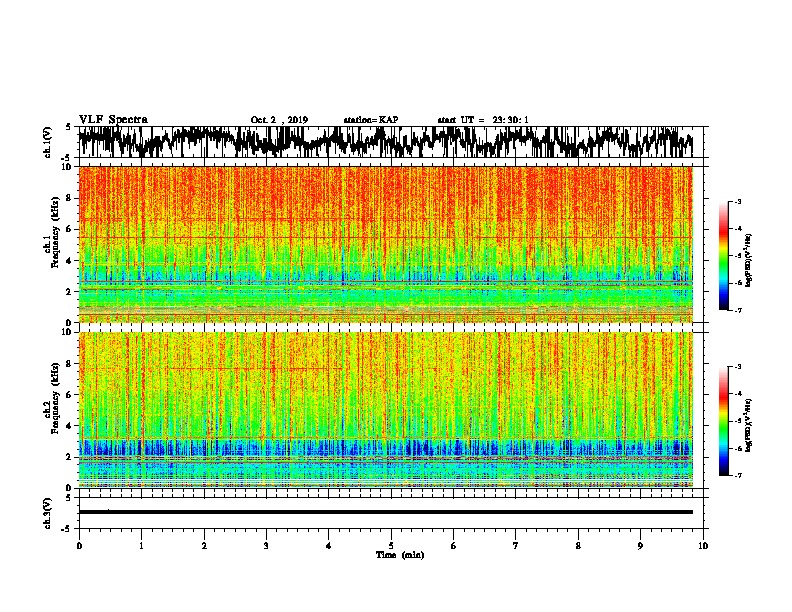Click time axis tick label "9"
Viewport: 792px width, 612px height.
tap(640, 546)
